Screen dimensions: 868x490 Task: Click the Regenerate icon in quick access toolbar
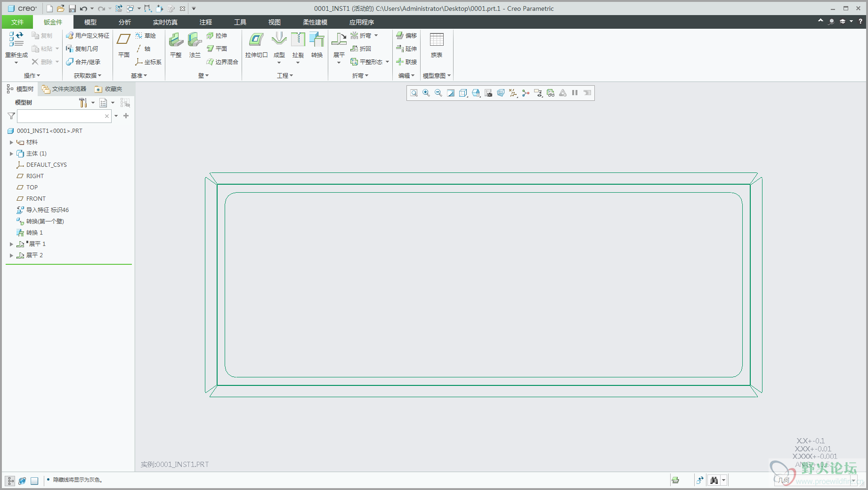tap(119, 8)
